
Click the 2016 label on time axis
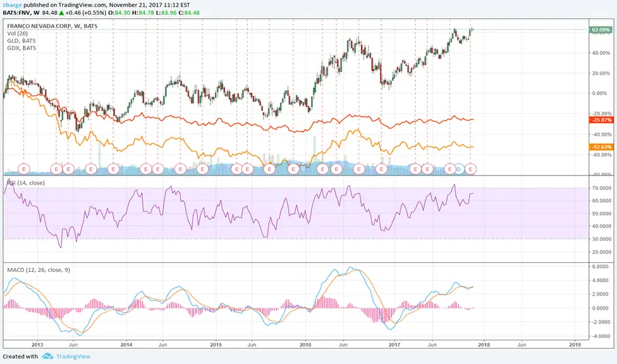(x=305, y=345)
